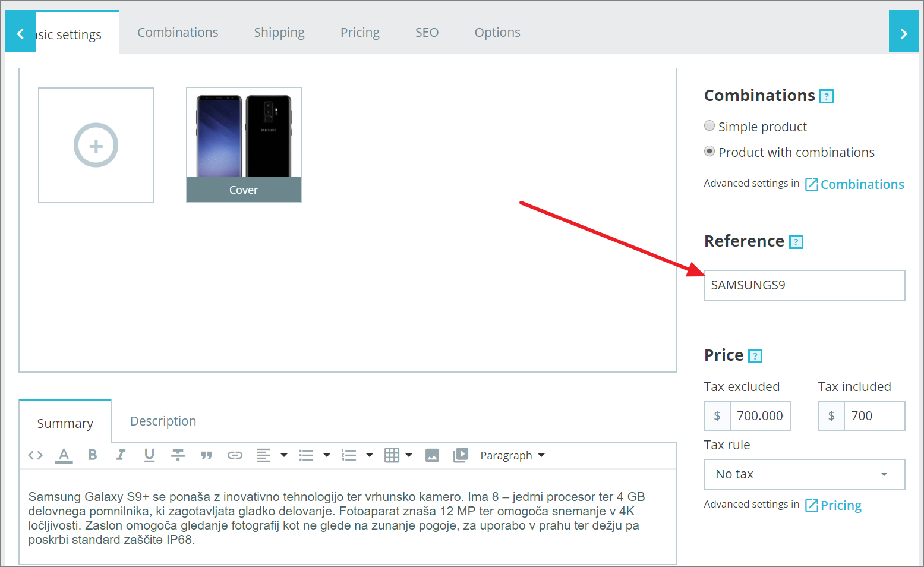The width and height of the screenshot is (924, 567).
Task: Expand the alignment dropdown arrow
Action: point(284,455)
